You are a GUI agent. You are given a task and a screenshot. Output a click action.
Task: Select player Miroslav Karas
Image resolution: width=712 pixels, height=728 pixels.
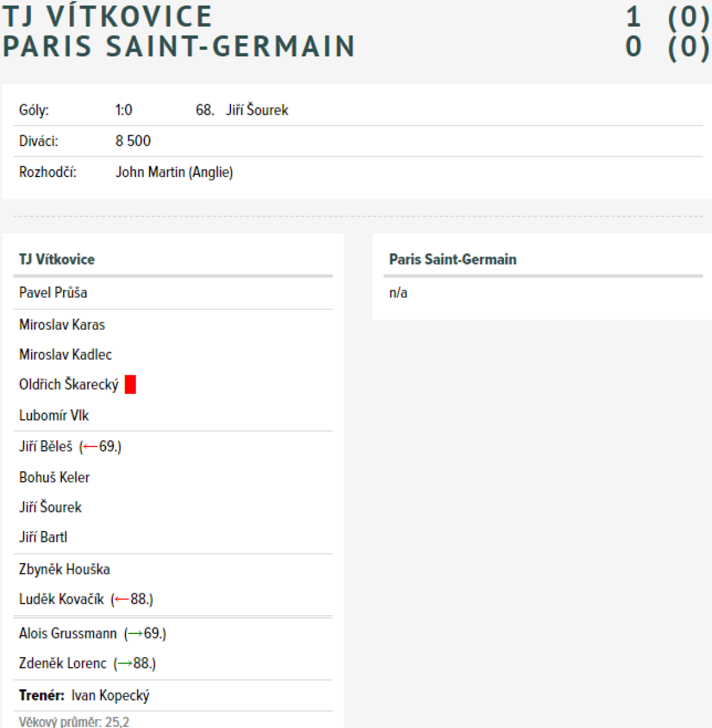coord(62,325)
